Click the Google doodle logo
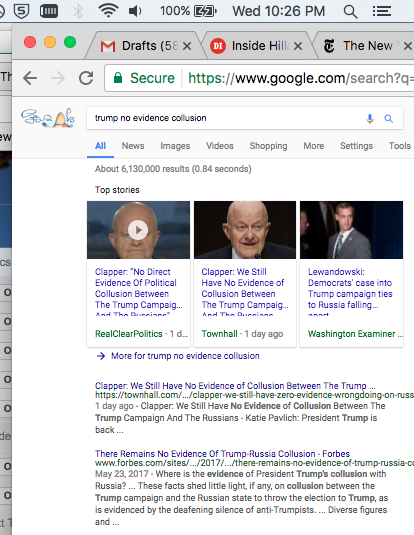414x535 pixels. point(48,118)
